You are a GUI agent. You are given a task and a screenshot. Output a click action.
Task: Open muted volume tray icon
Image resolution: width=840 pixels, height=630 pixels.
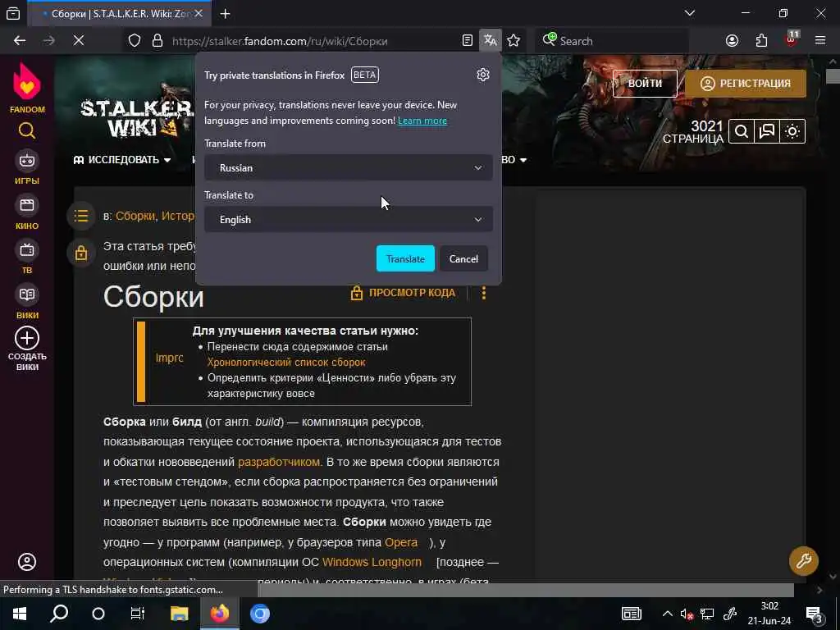687,614
